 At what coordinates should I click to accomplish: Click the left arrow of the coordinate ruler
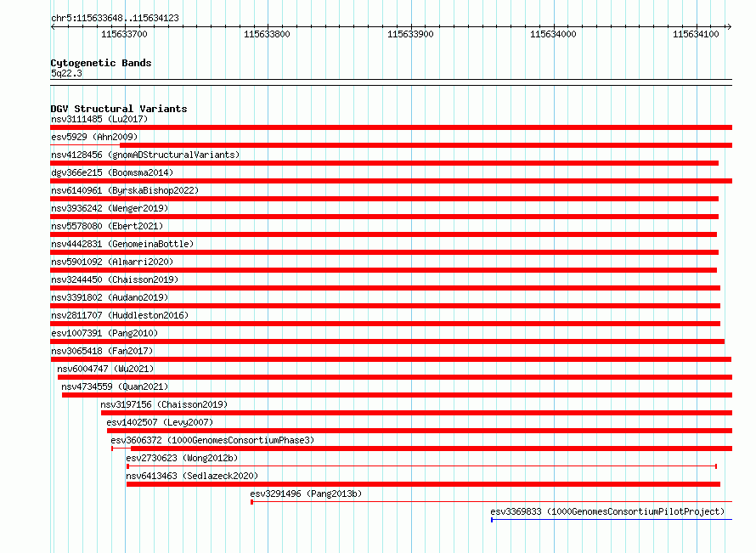[x=53, y=27]
